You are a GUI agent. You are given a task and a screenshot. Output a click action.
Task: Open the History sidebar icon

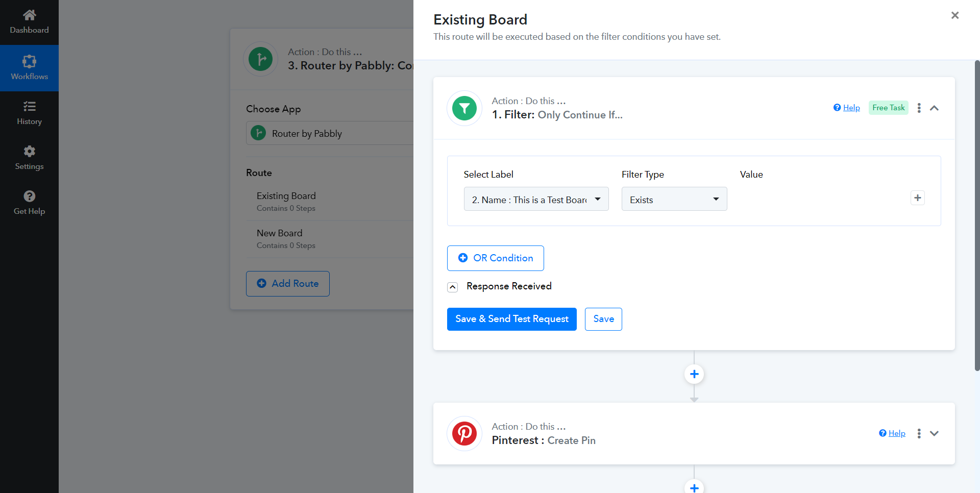click(29, 106)
